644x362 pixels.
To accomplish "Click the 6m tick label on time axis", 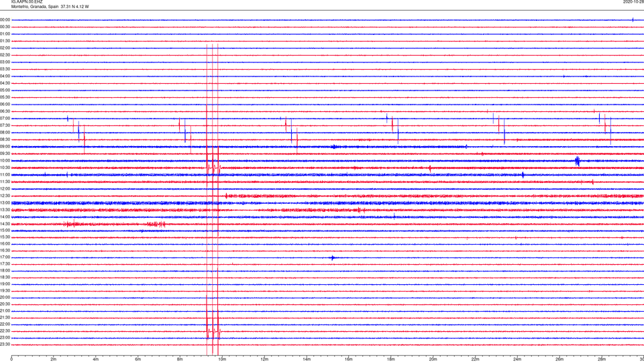I will pyautogui.click(x=138, y=359).
